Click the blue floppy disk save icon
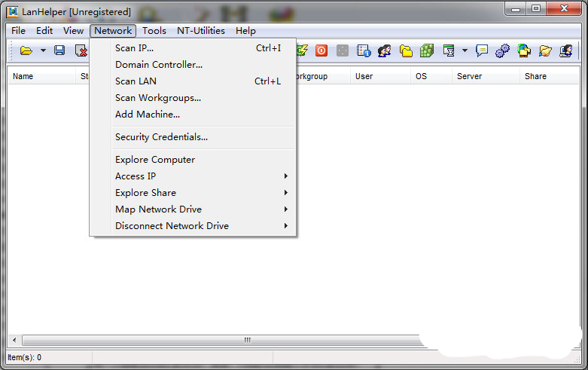588x370 pixels. (x=59, y=50)
